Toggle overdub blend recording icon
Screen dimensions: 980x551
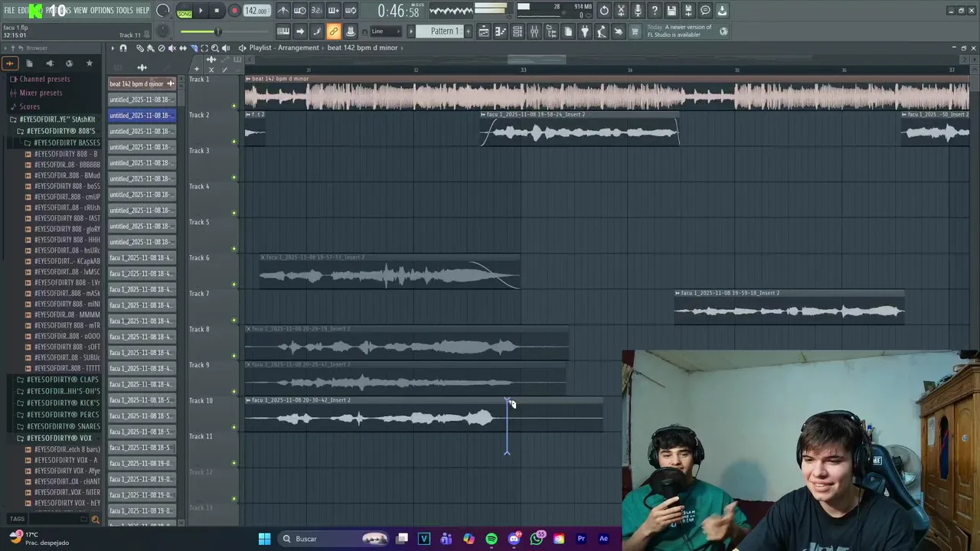coord(334,11)
